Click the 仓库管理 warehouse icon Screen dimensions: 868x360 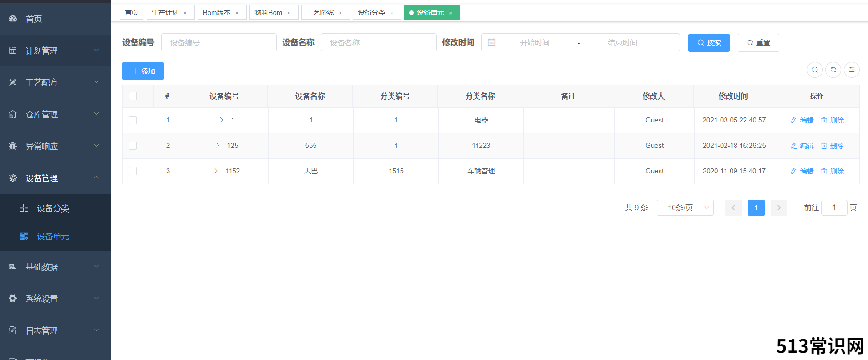(13, 114)
